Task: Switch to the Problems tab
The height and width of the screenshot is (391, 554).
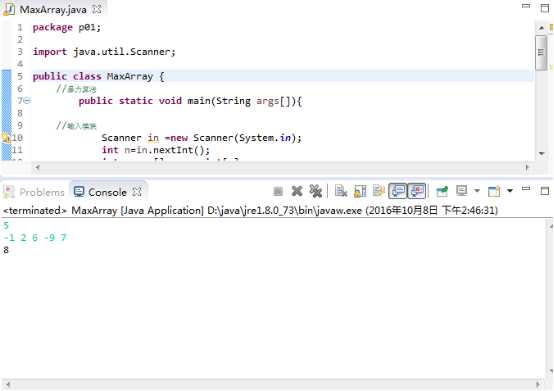Action: click(34, 192)
